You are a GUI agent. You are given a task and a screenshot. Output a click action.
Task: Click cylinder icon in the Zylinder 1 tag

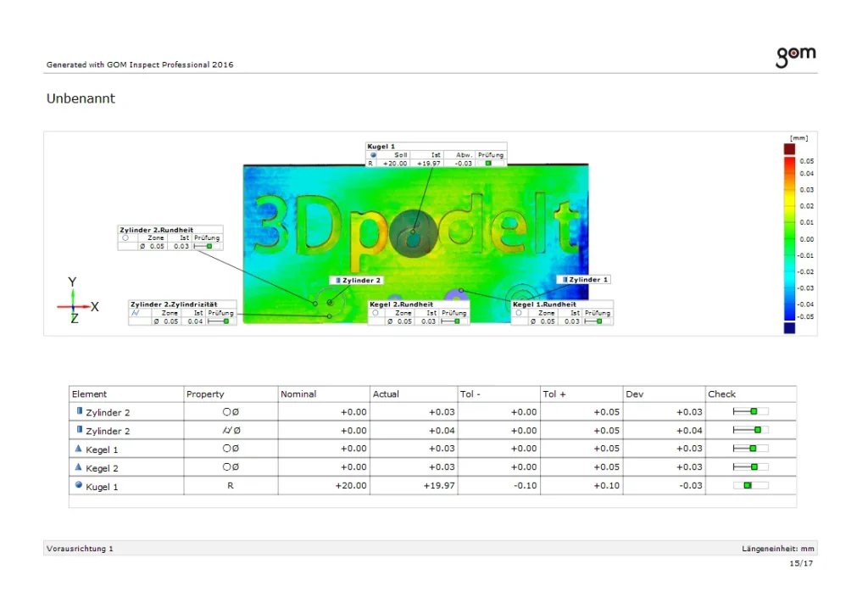[x=565, y=280]
